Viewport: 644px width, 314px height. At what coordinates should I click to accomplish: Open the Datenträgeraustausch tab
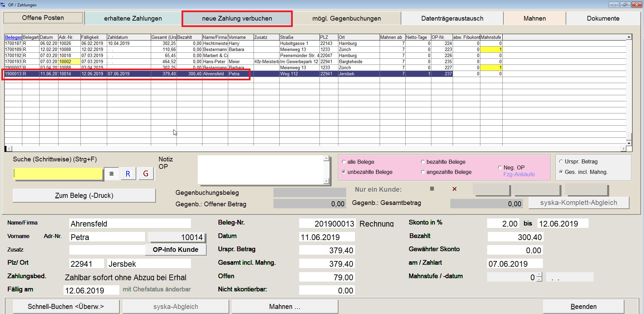pyautogui.click(x=452, y=19)
